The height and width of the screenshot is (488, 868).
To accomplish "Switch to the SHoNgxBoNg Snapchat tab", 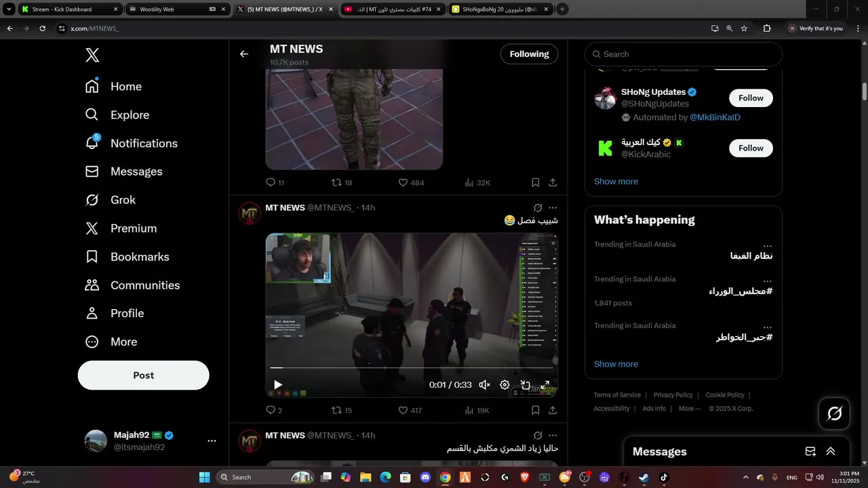I will point(500,9).
